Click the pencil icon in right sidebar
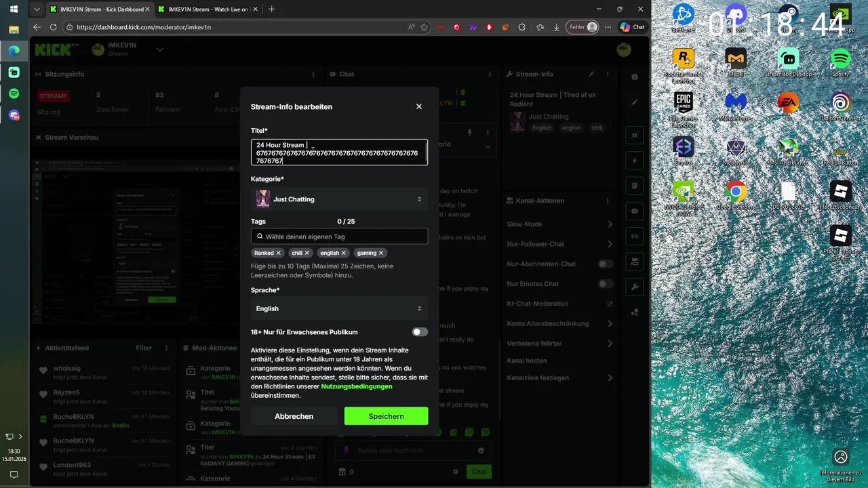Screen dimensions: 868x488 point(635,102)
